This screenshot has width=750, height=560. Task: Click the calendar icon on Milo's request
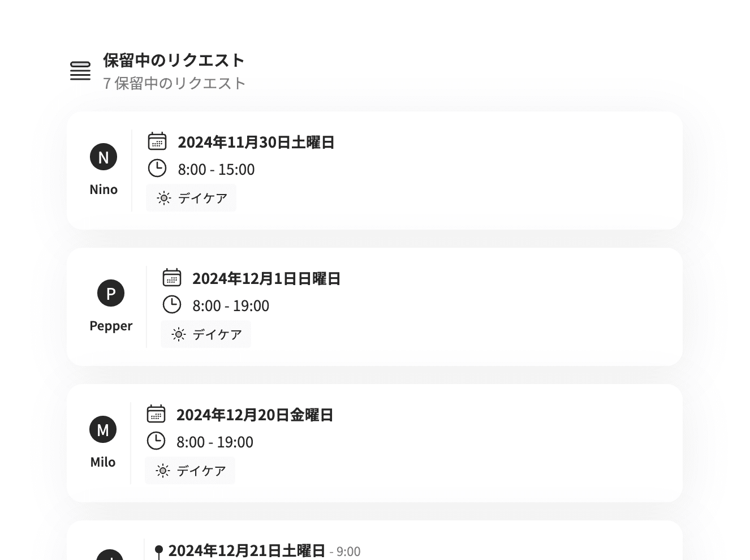point(157,414)
